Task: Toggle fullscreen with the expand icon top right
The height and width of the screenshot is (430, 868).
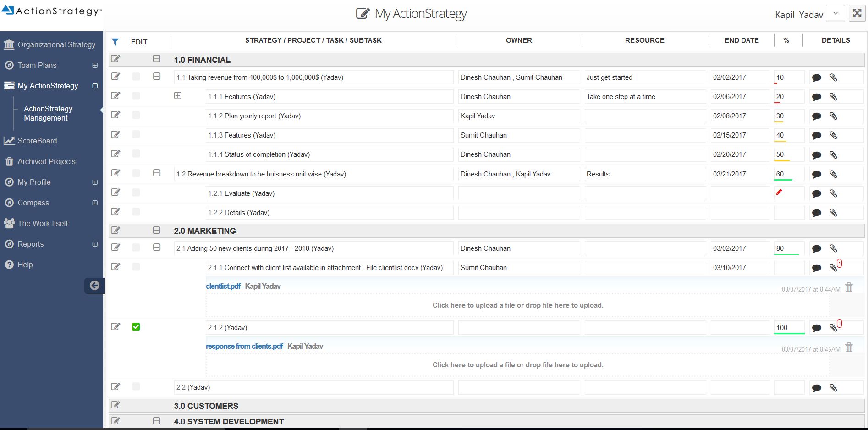Action: (857, 13)
